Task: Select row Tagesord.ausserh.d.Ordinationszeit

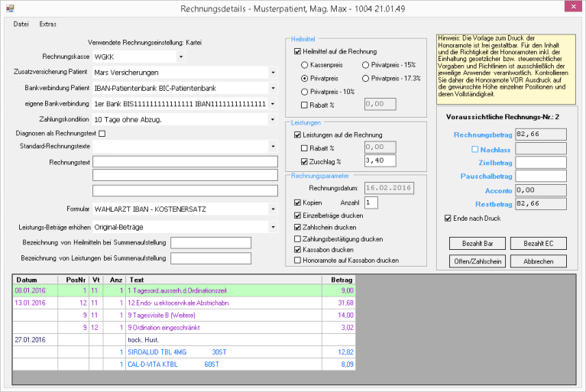Action: click(x=184, y=290)
